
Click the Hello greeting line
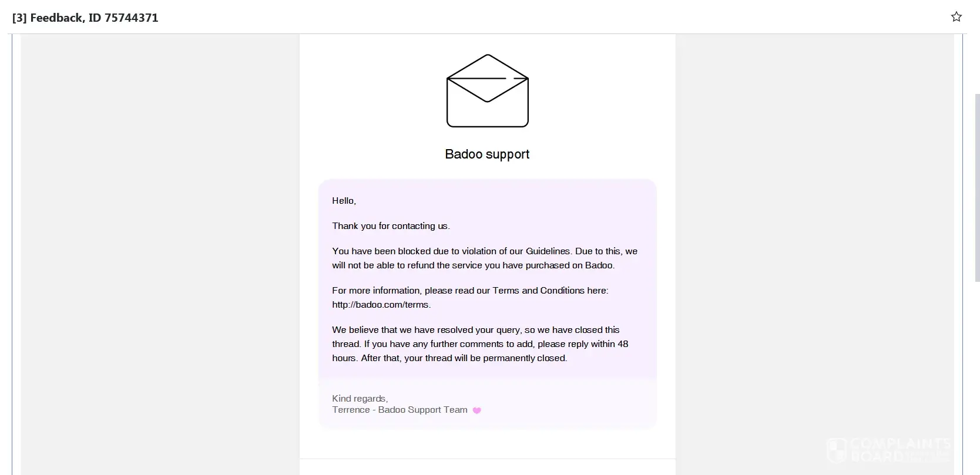(x=344, y=201)
